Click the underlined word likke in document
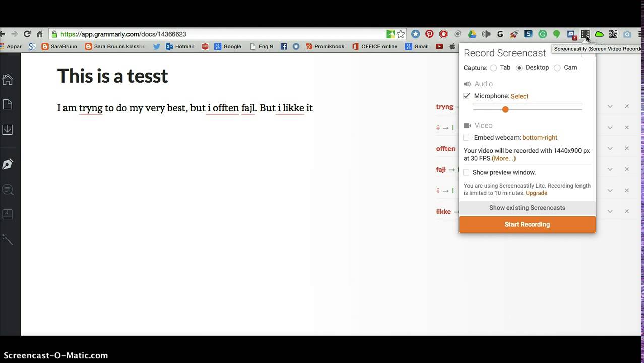This screenshot has width=644, height=363. click(x=293, y=108)
